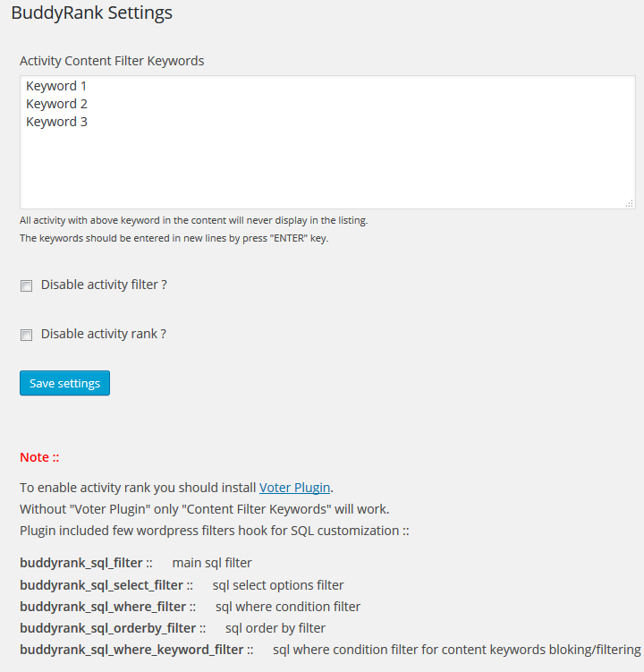This screenshot has width=644, height=672.
Task: Tick the Disable activity filter checkbox
Action: 26,285
